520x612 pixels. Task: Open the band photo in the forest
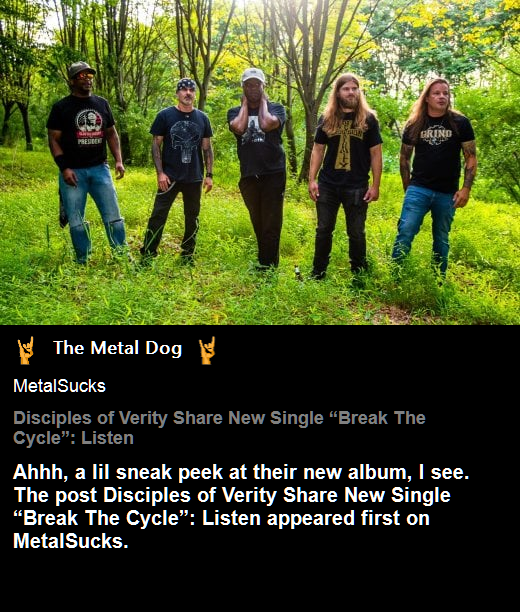pyautogui.click(x=260, y=162)
